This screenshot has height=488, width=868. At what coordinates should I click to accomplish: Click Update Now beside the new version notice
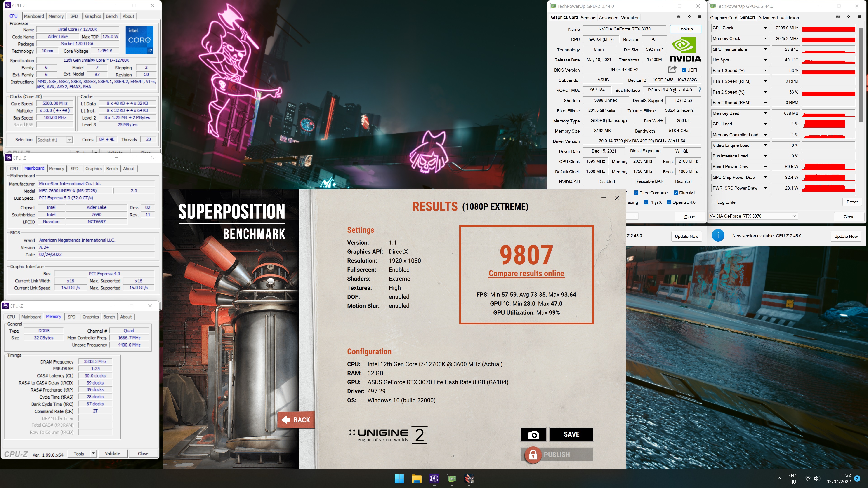tap(846, 236)
